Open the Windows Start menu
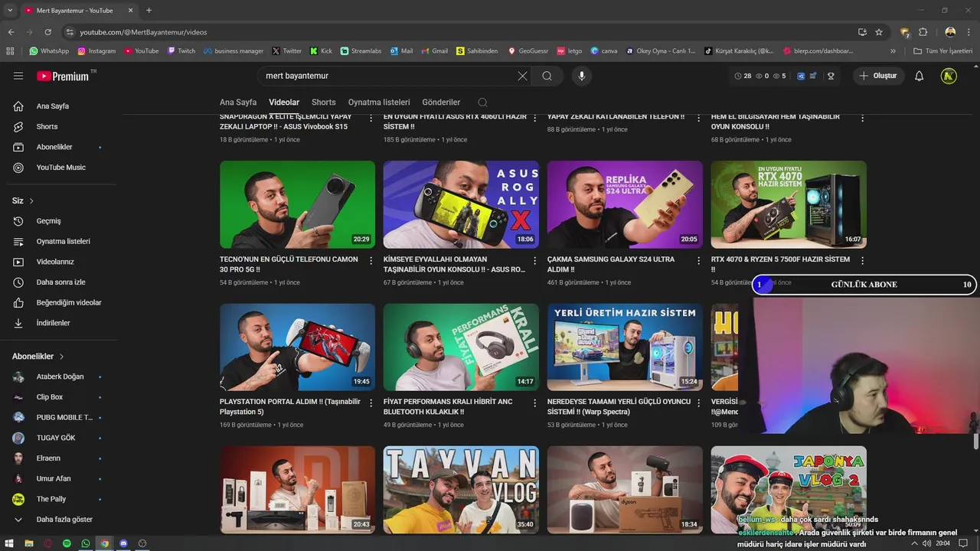 click(9, 543)
